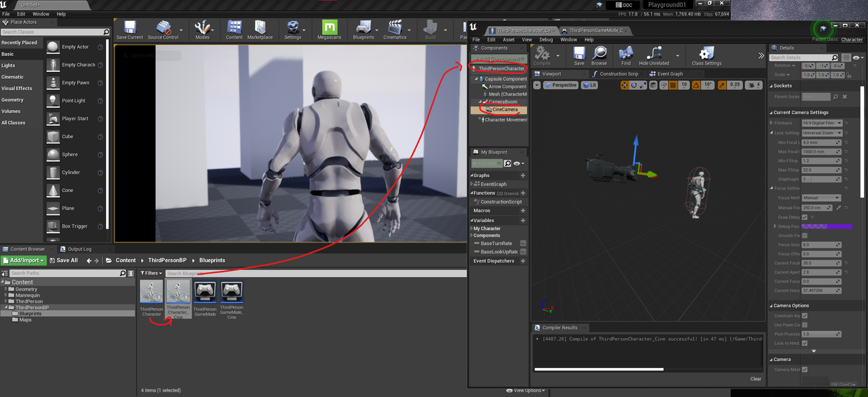
Task: Open the Debug menu in Blueprint editor
Action: [546, 39]
